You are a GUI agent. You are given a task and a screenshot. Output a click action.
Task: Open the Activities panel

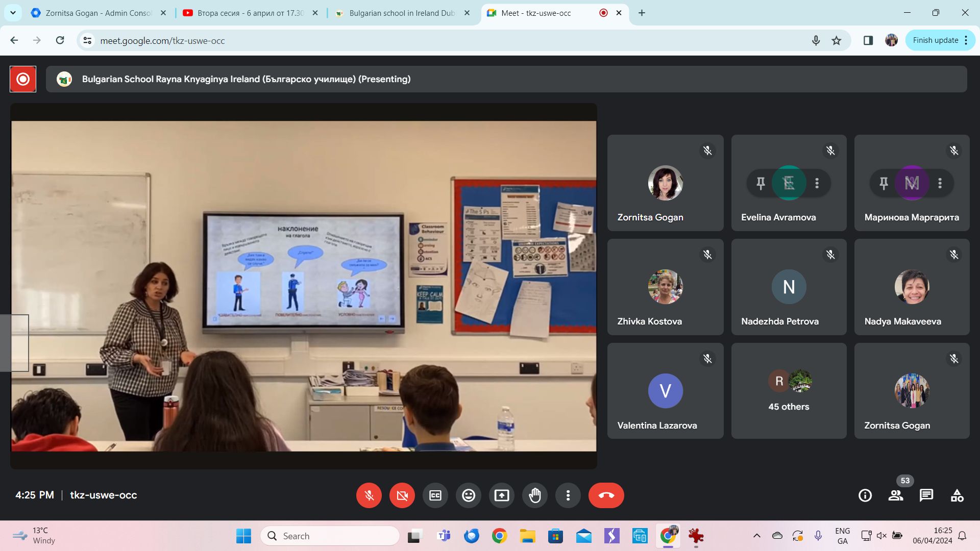[x=957, y=495]
